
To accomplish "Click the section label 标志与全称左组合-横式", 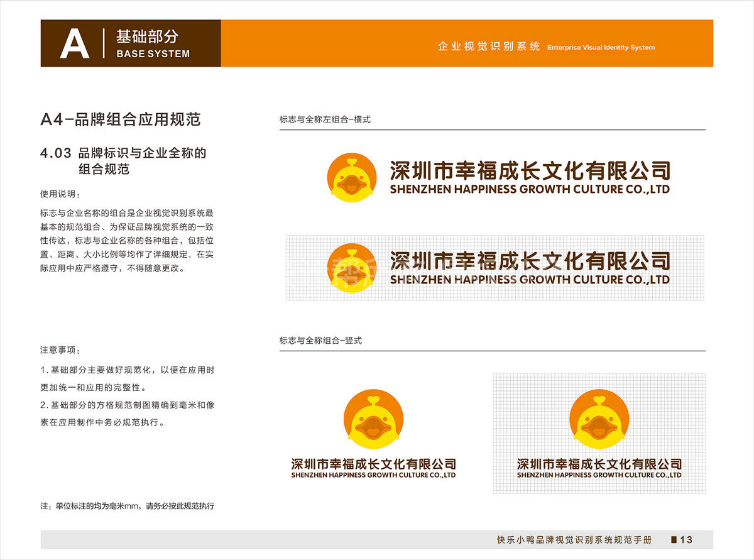I will [x=325, y=119].
